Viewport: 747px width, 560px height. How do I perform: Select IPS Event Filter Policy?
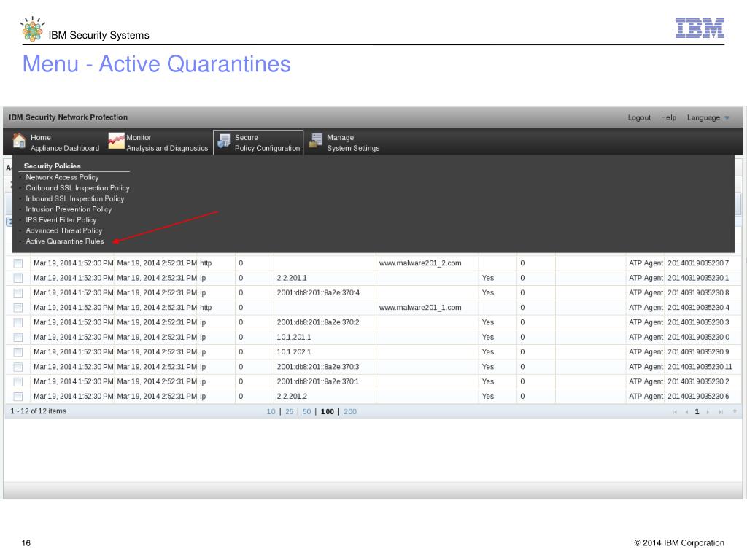tap(61, 220)
